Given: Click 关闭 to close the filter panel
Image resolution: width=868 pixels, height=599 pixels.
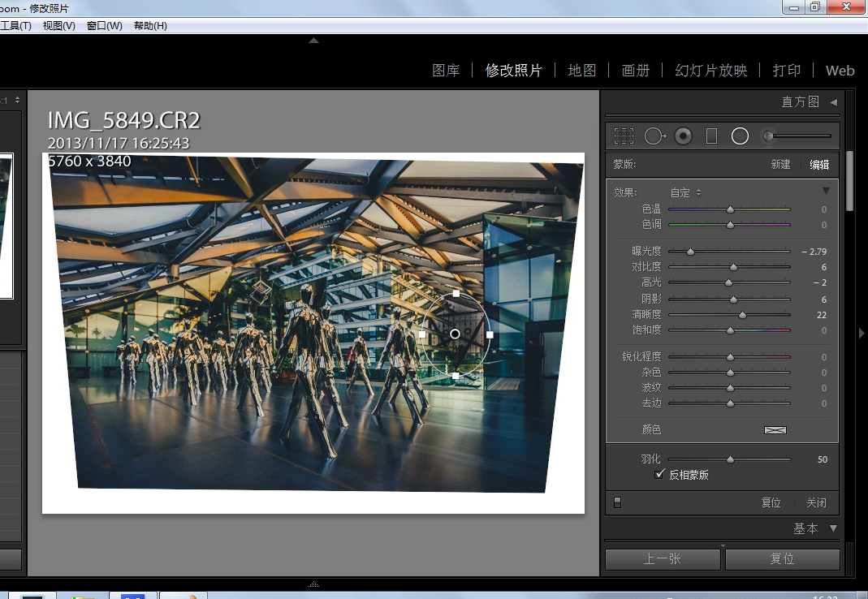Looking at the screenshot, I should [816, 502].
